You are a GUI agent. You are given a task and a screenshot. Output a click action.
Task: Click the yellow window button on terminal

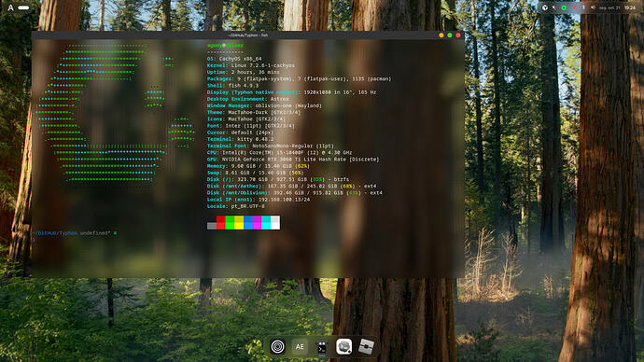(x=441, y=35)
